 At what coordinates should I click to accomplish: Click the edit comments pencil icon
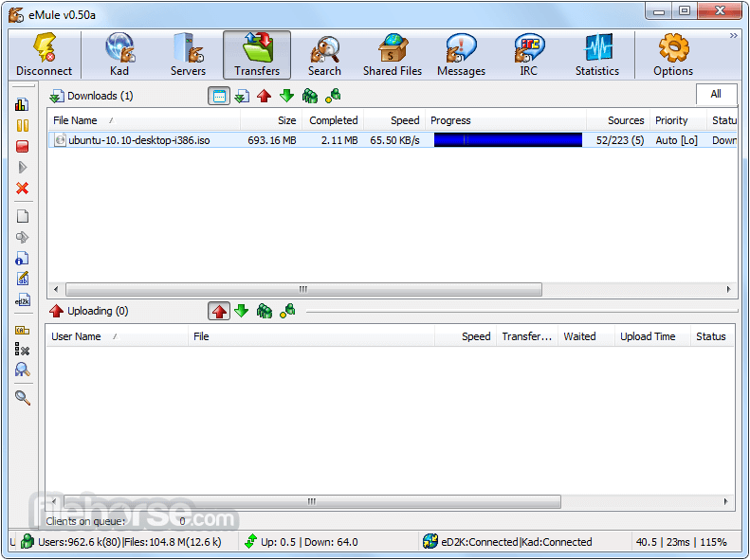coord(22,279)
